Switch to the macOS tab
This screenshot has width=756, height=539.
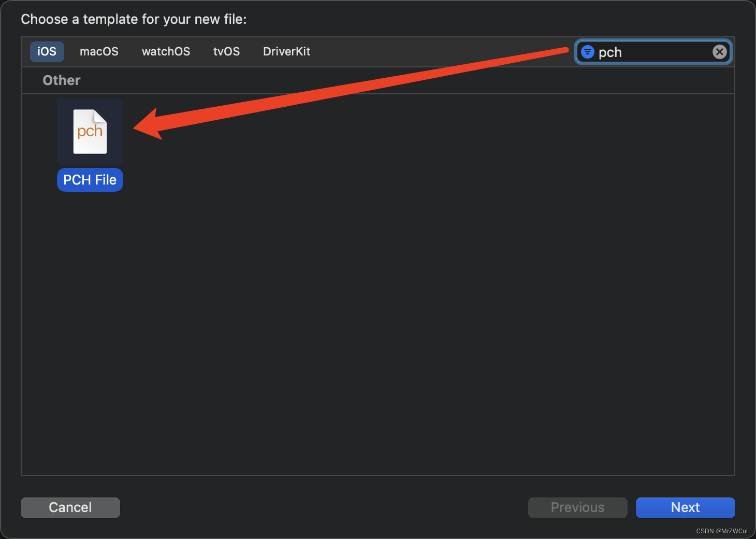(98, 51)
